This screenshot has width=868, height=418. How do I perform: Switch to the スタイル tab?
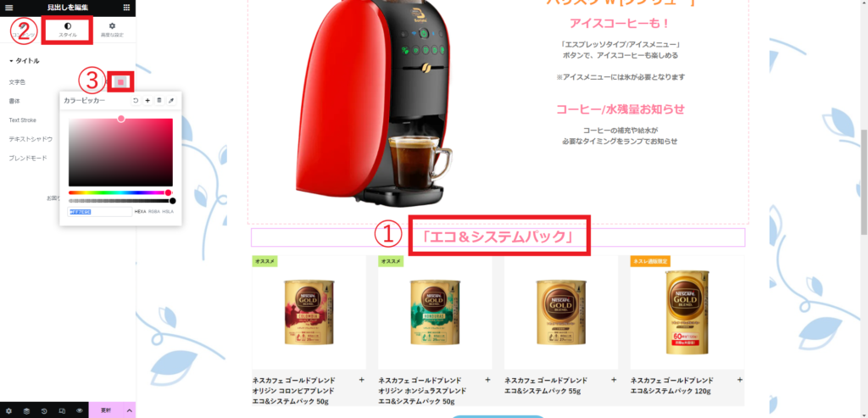[68, 30]
